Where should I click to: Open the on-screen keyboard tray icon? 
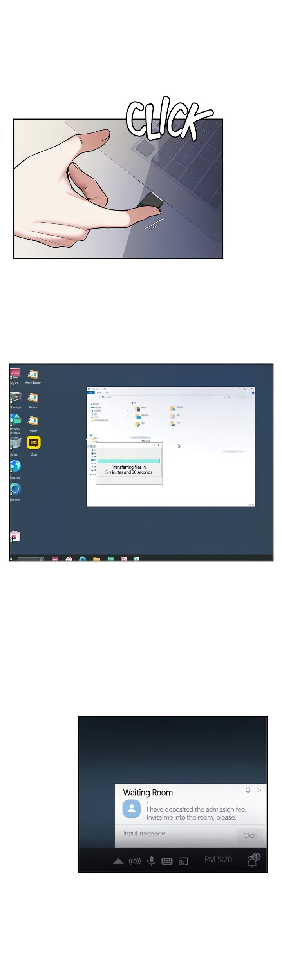coord(167,861)
